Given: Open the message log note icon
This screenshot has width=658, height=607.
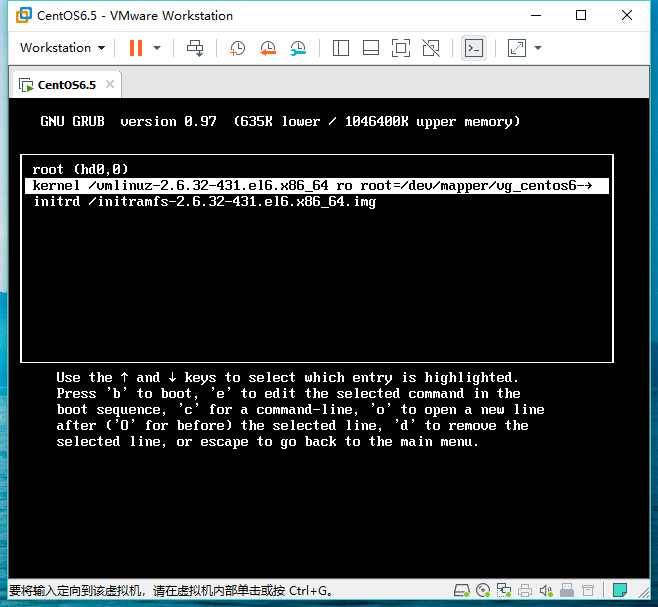Looking at the screenshot, I should click(619, 590).
